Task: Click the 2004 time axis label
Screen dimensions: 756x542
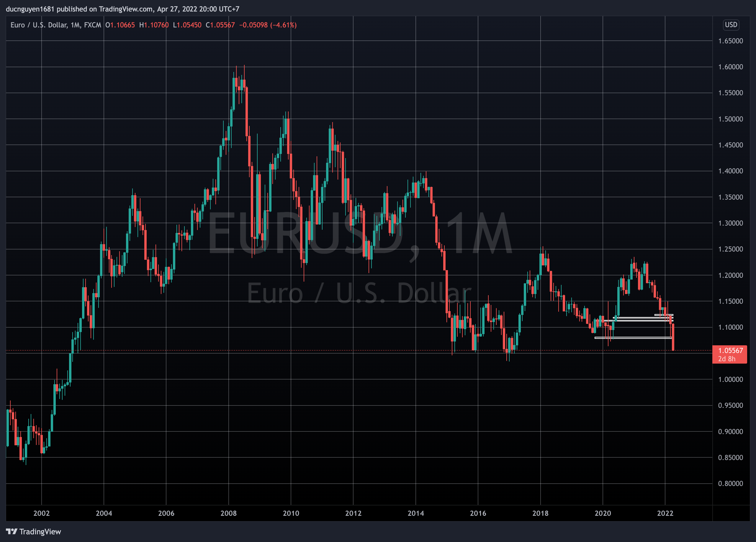Action: 104,513
